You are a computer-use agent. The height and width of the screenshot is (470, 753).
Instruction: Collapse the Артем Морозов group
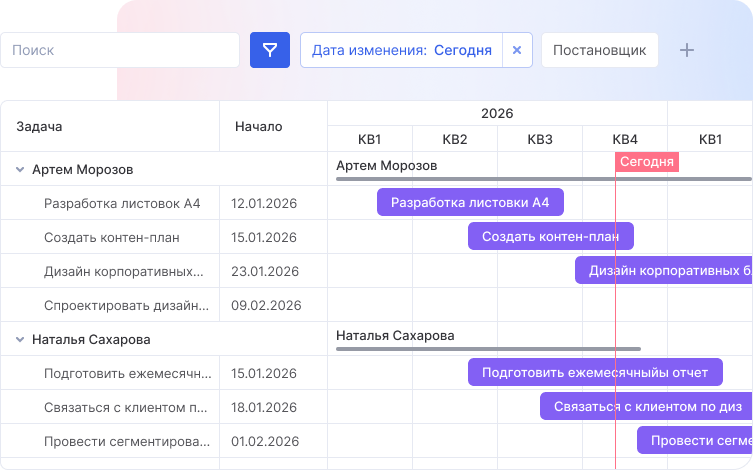(20, 170)
